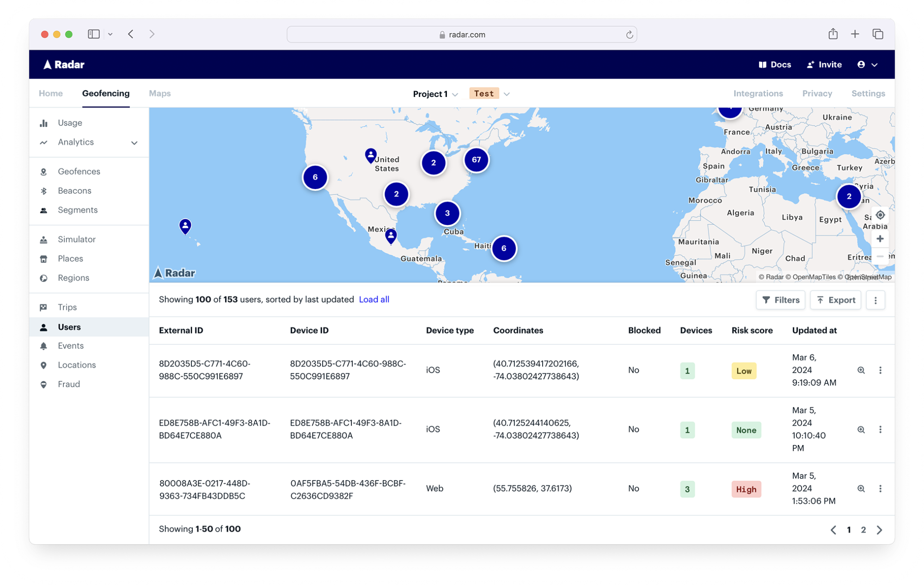
Task: Click the Locations pin icon
Action: pos(43,365)
